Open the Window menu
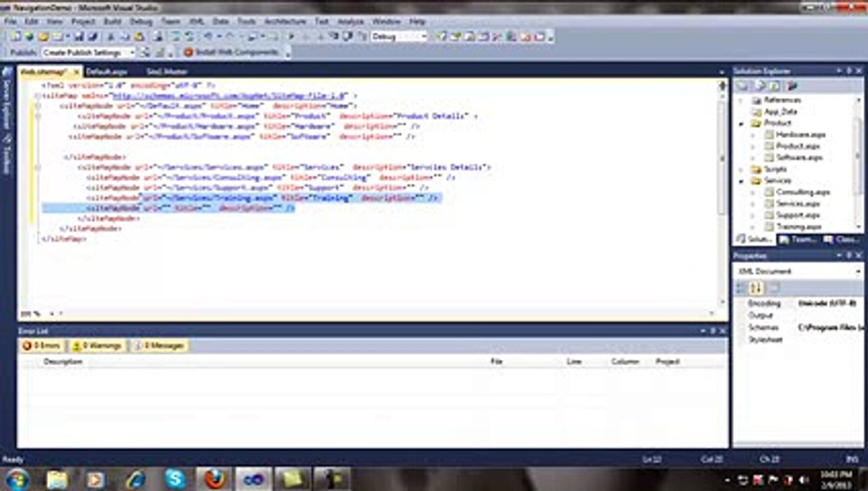Screen dimensions: 868x491 pos(386,22)
